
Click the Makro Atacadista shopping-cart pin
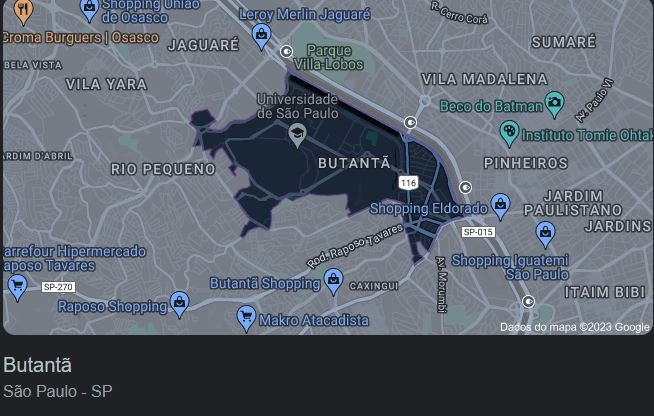tap(246, 318)
